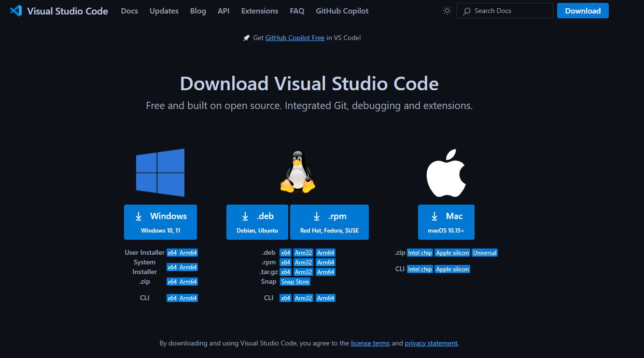
Task: Download the Windows 10, 11 installer
Action: [x=160, y=222]
